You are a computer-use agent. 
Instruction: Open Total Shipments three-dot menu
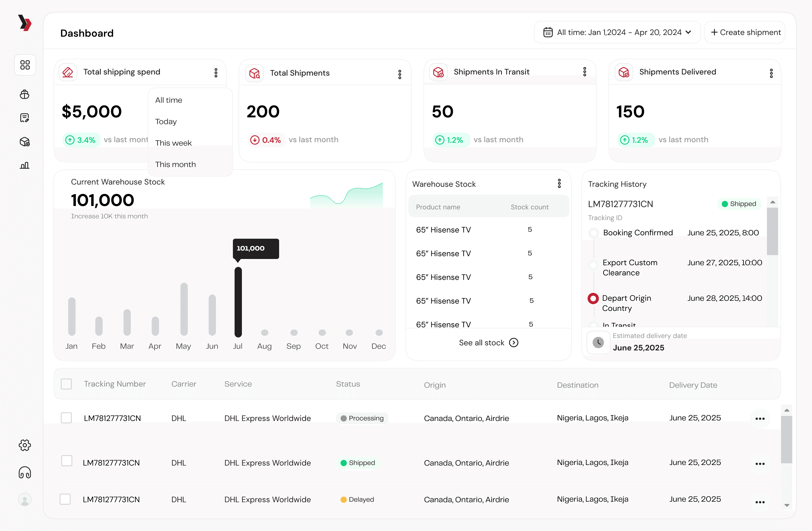pos(400,74)
